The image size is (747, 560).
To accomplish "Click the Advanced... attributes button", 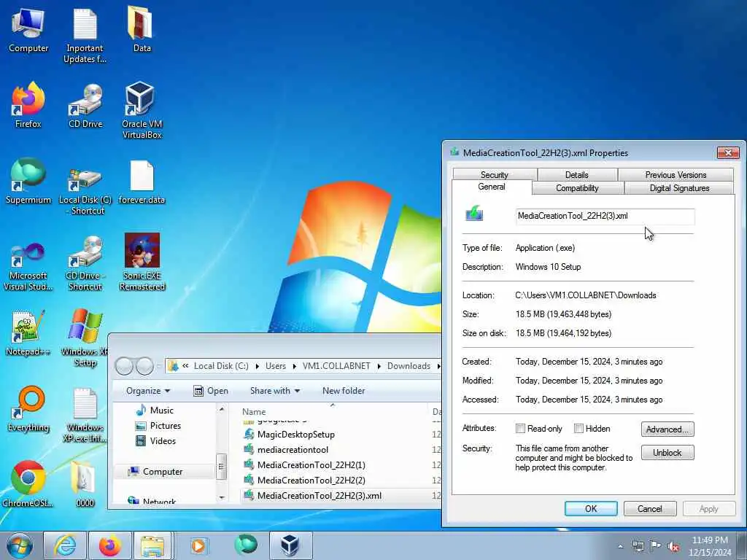I will [667, 429].
